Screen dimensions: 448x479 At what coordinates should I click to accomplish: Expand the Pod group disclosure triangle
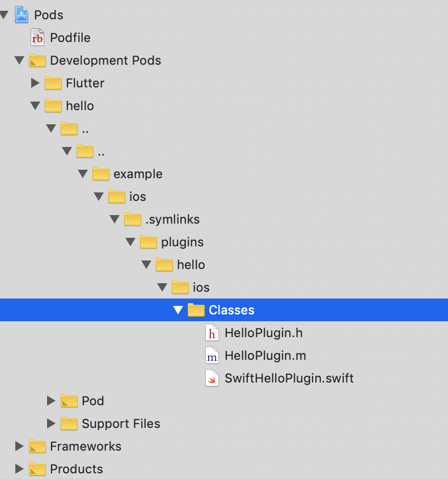tap(51, 401)
